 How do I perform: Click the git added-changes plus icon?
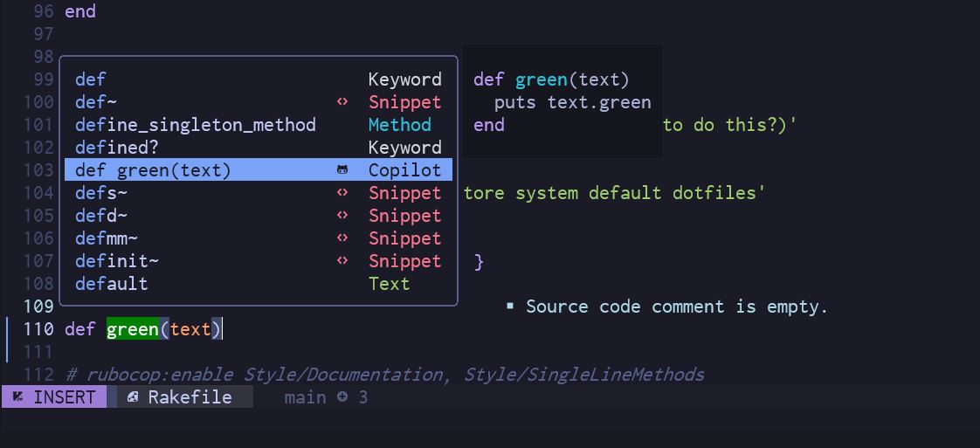coord(342,397)
